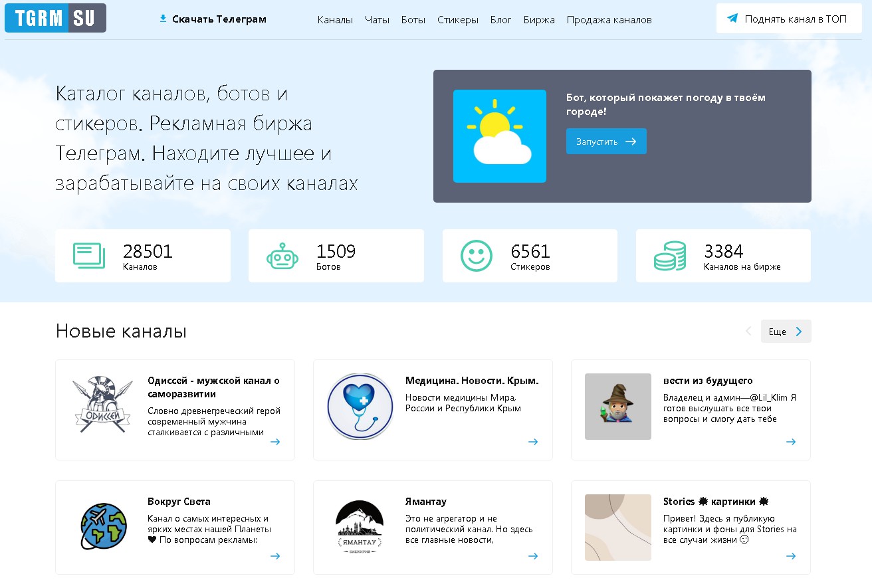Click the paper plane icon in Поднять канал в ТОП

[732, 19]
